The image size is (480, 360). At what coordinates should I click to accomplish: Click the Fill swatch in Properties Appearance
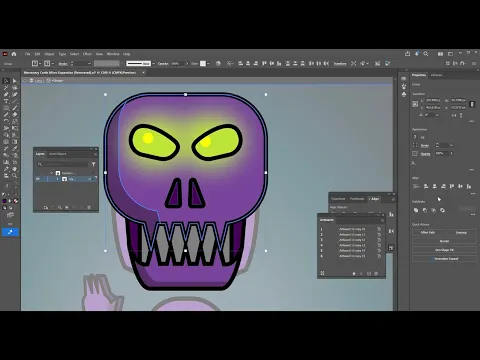pyautogui.click(x=415, y=137)
